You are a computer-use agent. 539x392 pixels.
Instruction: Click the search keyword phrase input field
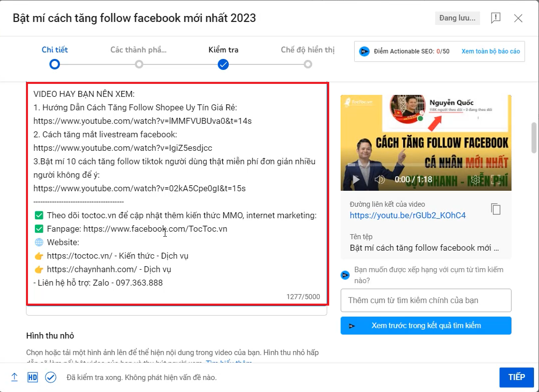pos(426,300)
